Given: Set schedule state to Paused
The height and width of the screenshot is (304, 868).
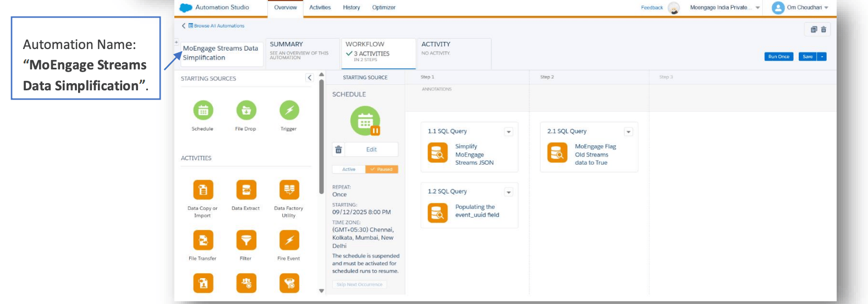Looking at the screenshot, I should tap(382, 170).
